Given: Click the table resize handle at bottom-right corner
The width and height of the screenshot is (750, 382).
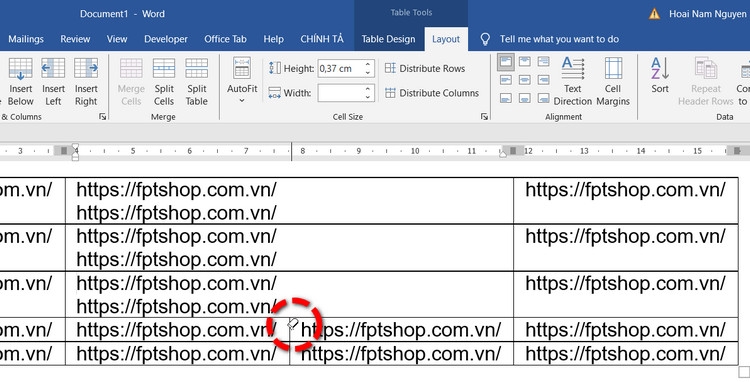Looking at the screenshot, I should [x=744, y=372].
